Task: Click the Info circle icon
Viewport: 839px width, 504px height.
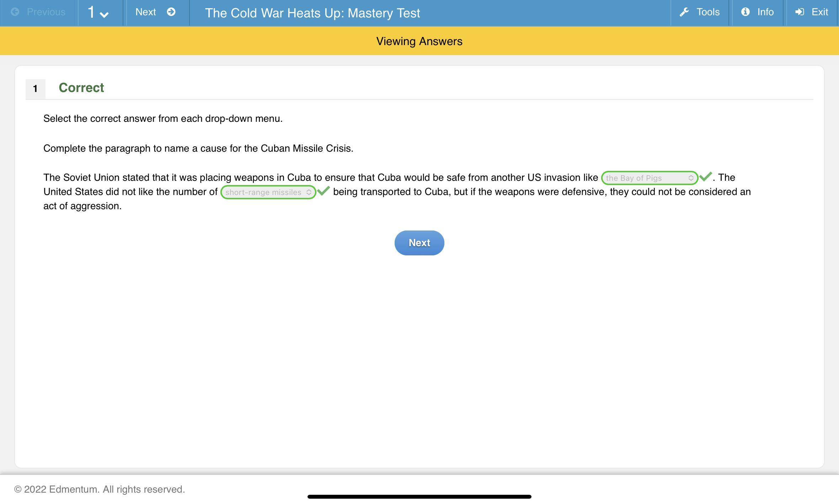Action: [x=746, y=12]
